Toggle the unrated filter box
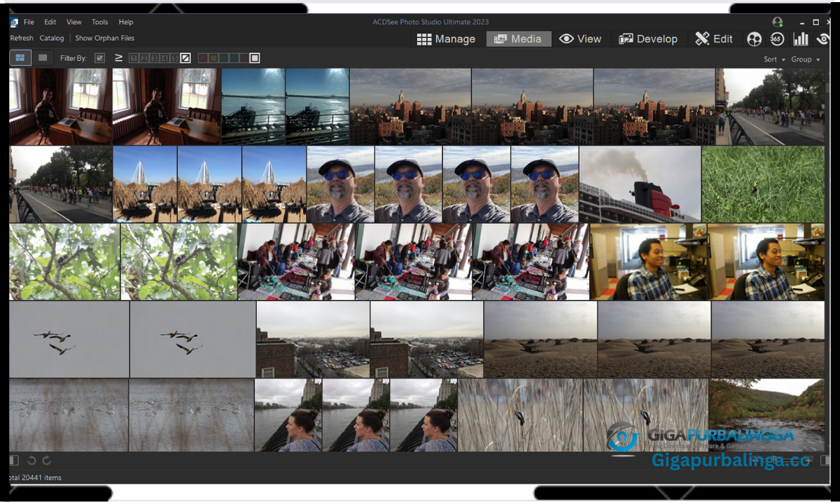This screenshot has width=840, height=504. 185,58
